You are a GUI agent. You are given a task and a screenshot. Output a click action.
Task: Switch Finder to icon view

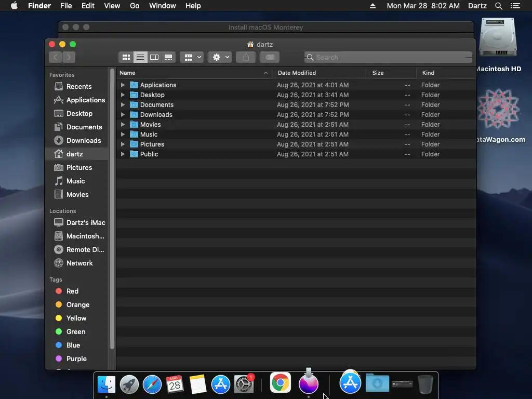point(126,57)
